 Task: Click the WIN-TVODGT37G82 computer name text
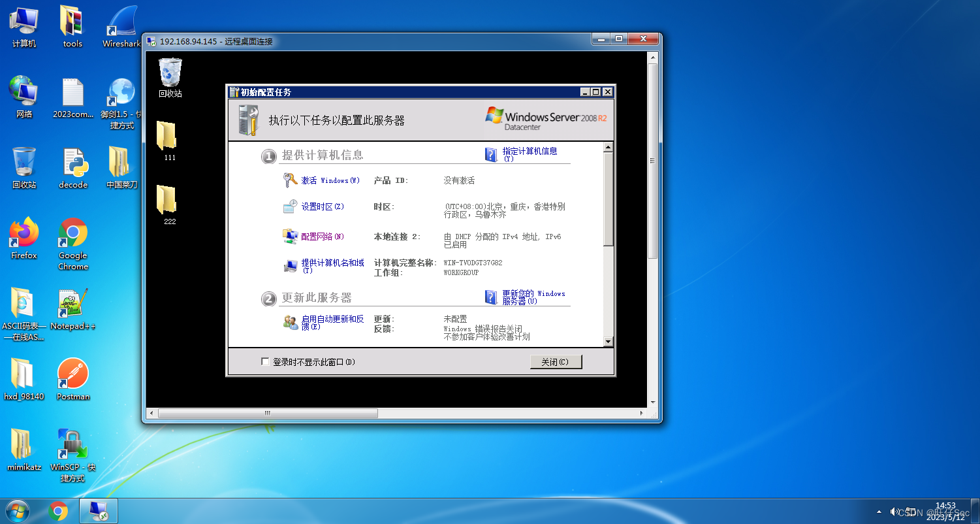coord(473,263)
